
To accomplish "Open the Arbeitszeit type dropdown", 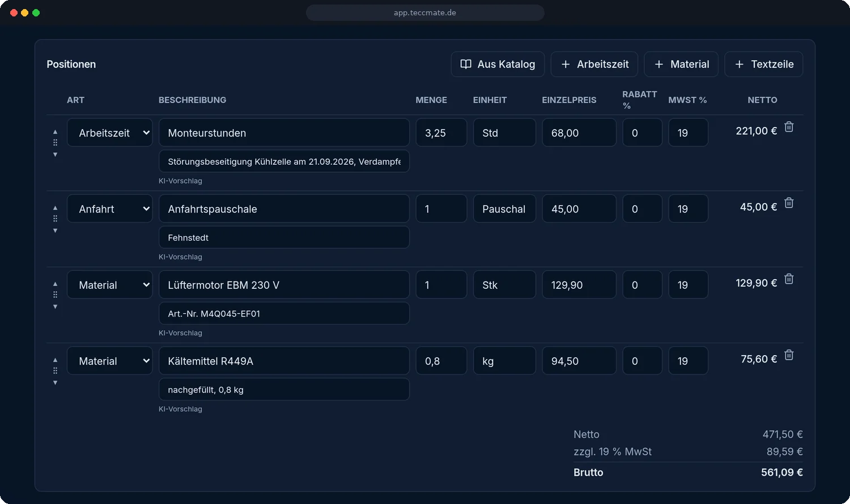I will pos(110,133).
